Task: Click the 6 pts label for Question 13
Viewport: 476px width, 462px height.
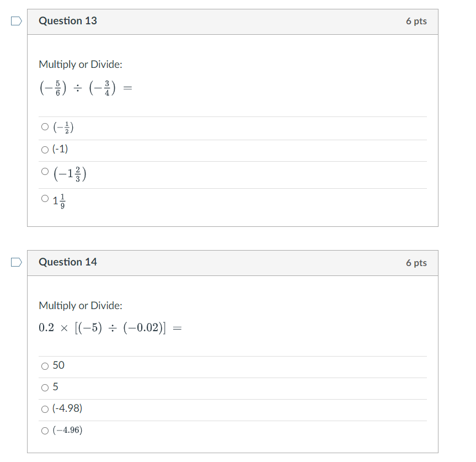Action: 416,20
